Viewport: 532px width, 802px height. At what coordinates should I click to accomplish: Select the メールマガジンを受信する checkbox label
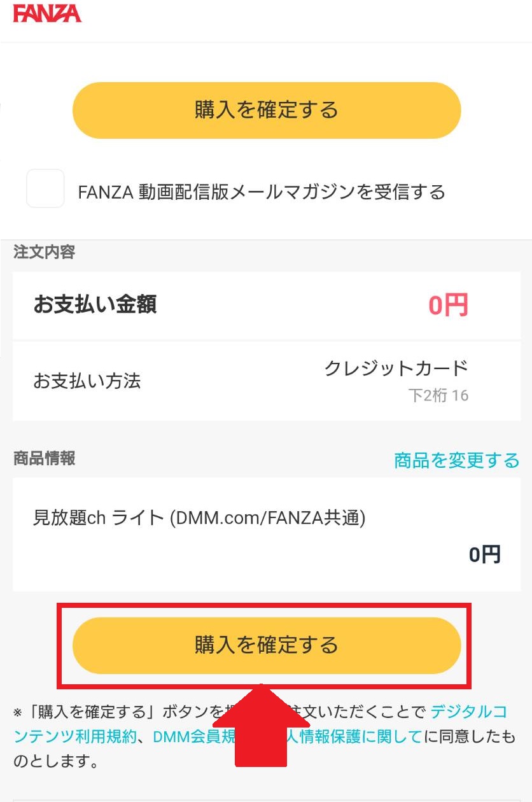(262, 192)
